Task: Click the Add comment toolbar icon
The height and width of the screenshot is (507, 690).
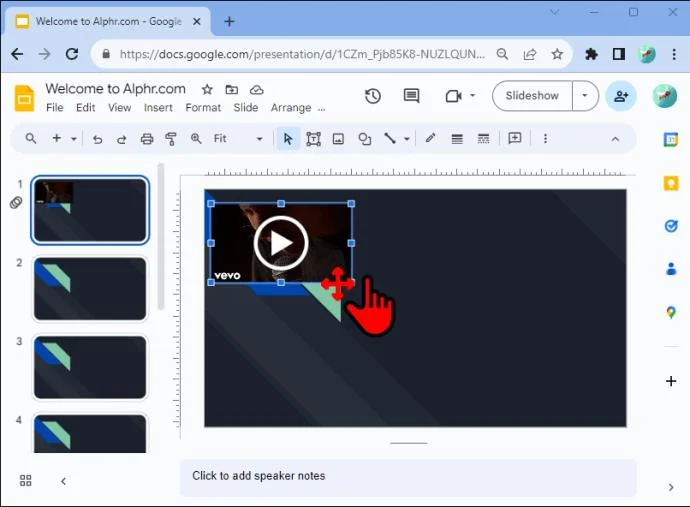Action: (514, 139)
